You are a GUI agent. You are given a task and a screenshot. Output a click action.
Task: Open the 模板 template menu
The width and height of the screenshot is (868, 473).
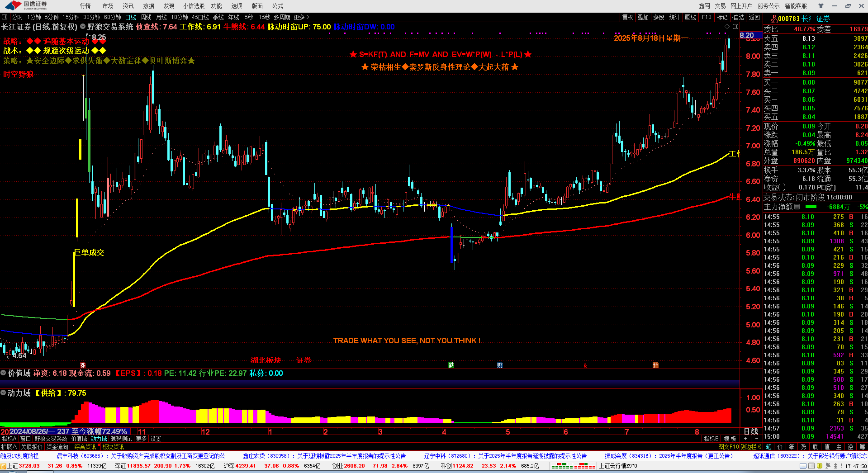730,439
